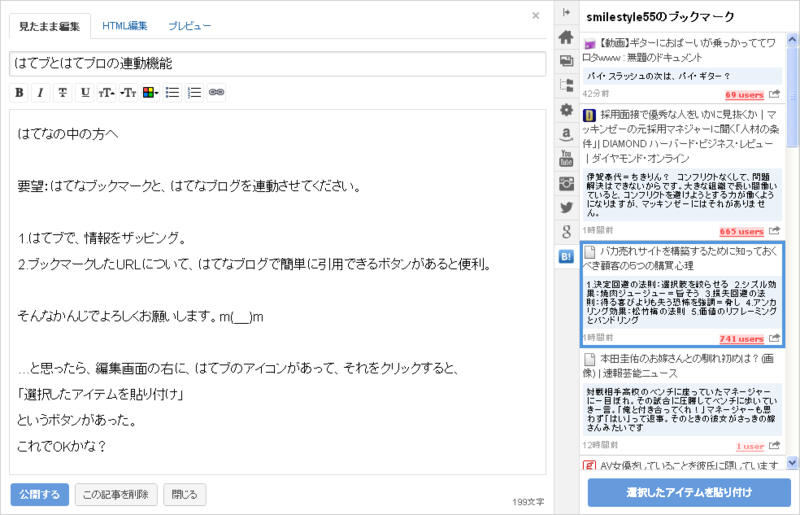This screenshot has width=800, height=515.
Task: Click 選択したアイテムを貼り付け button
Action: 689,493
